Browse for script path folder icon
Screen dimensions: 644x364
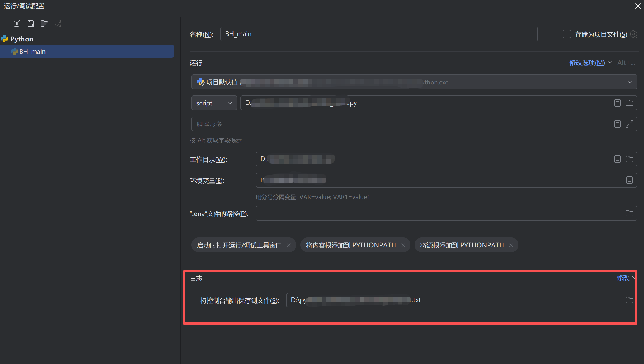[x=629, y=103]
